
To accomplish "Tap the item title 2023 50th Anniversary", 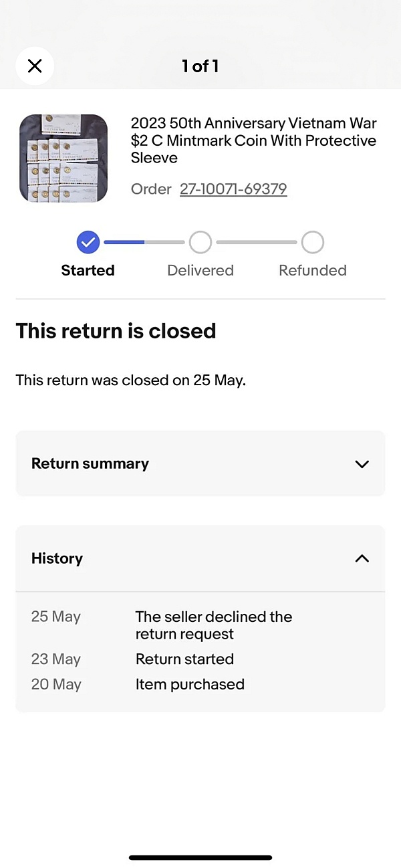I will 254,140.
